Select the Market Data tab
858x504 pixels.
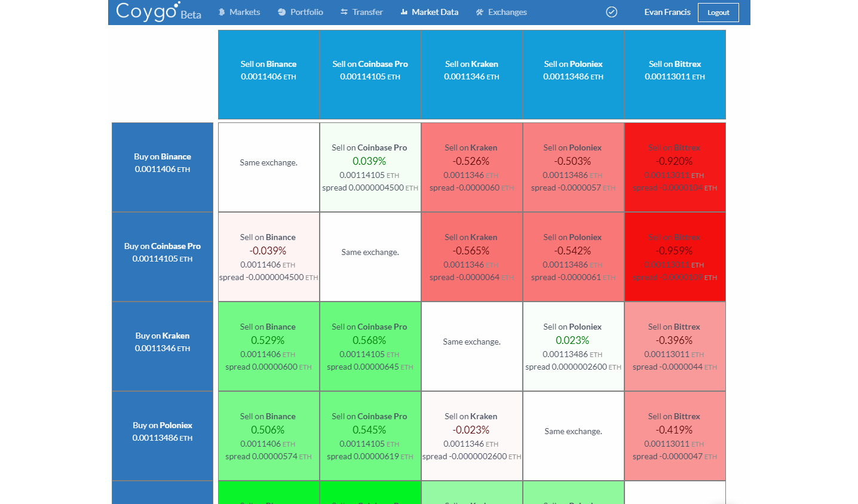[430, 12]
